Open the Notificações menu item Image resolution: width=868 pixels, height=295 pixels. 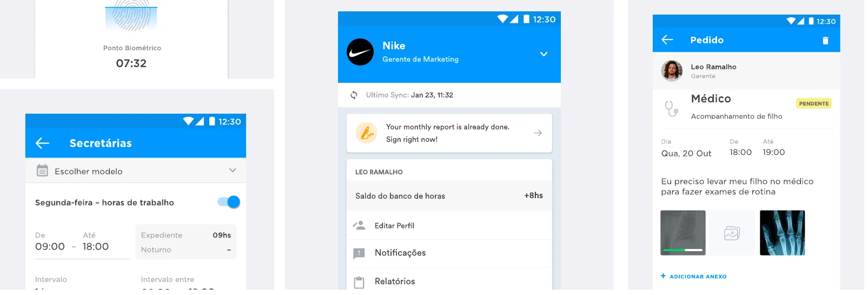pyautogui.click(x=449, y=253)
